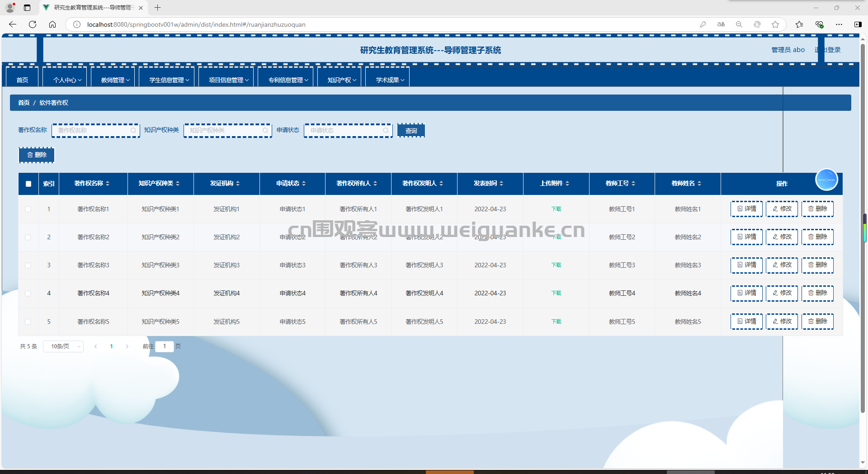
Task: Click search icon in 知识产权种类 field
Action: tap(265, 130)
